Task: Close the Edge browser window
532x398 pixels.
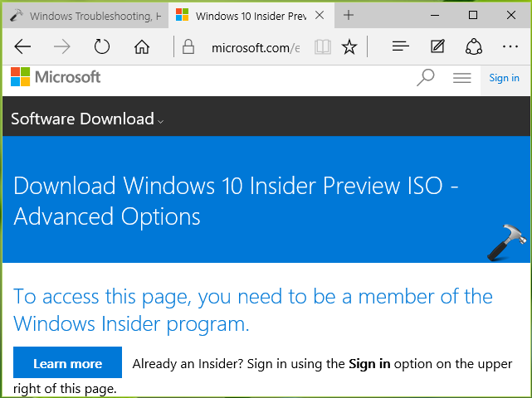Action: point(511,15)
